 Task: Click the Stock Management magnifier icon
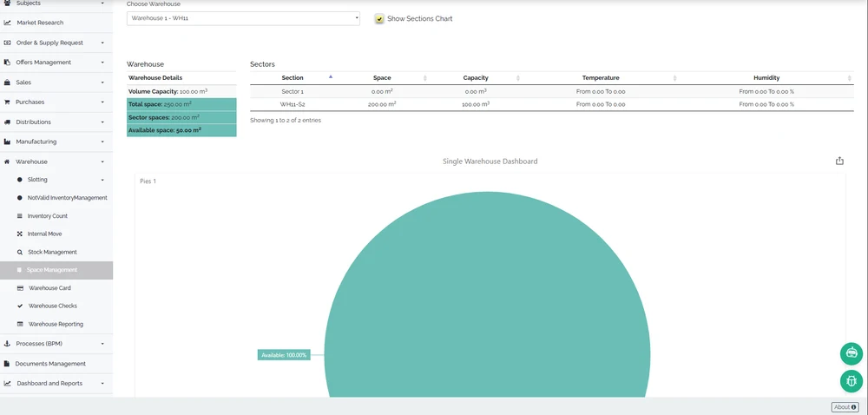pyautogui.click(x=20, y=252)
